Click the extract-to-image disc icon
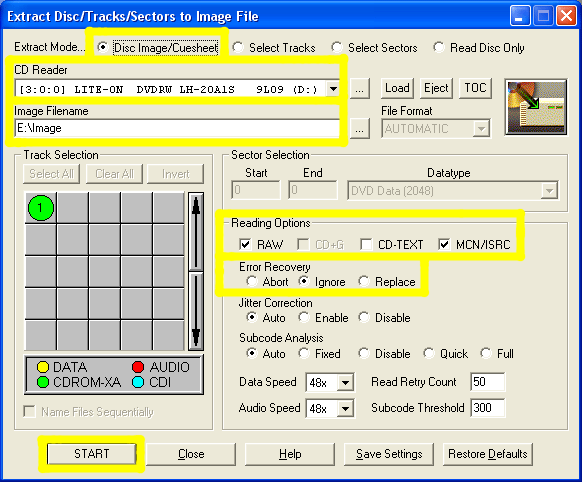This screenshot has width=582, height=482. click(x=536, y=107)
